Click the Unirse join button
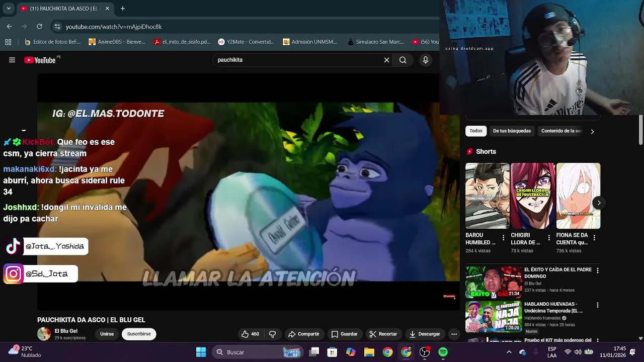 point(107,334)
